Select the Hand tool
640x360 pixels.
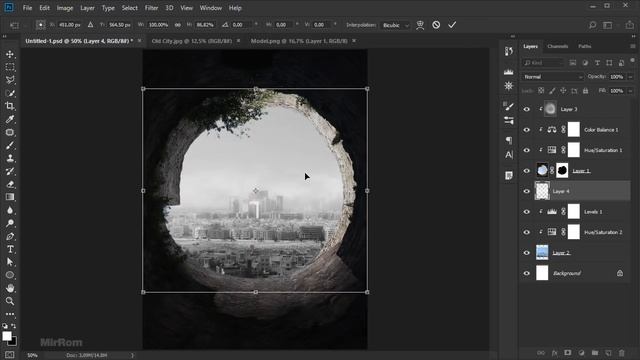click(x=10, y=288)
